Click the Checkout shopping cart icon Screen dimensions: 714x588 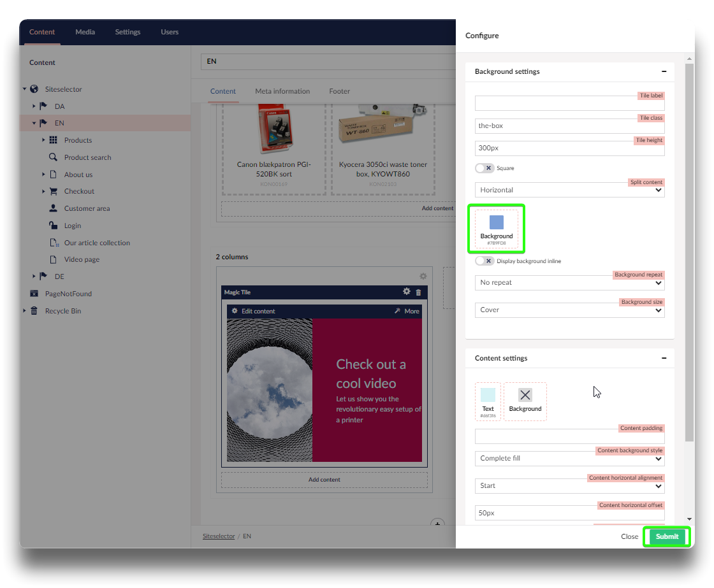[54, 191]
